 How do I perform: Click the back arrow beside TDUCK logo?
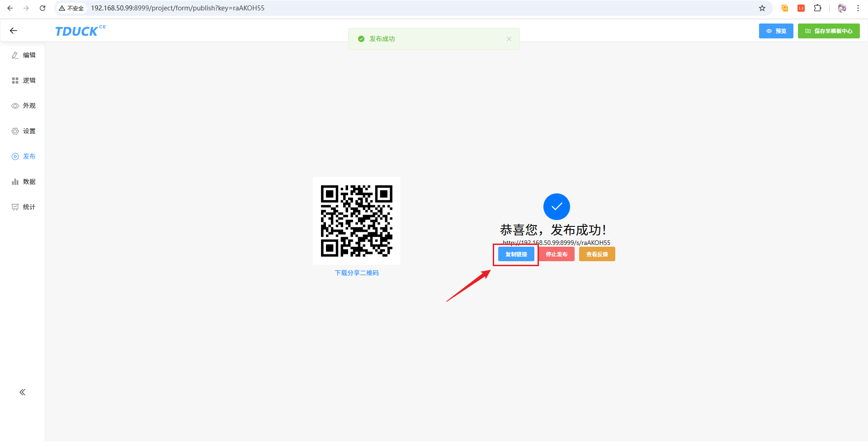coord(14,31)
